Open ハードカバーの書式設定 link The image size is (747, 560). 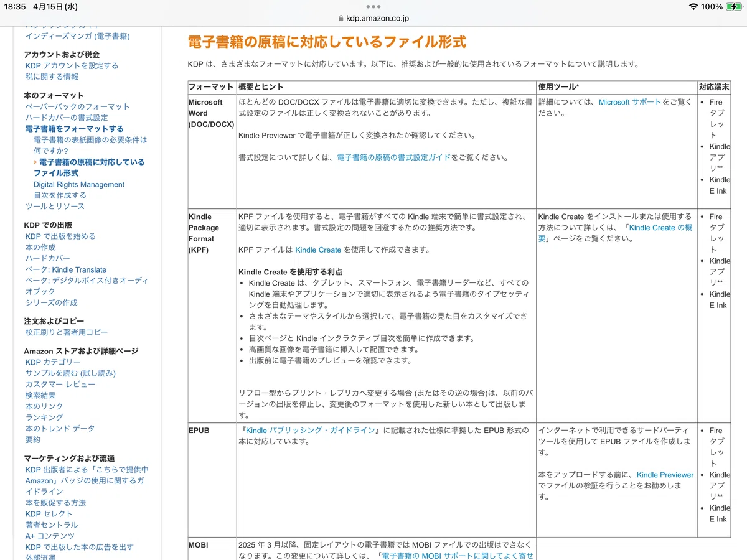pyautogui.click(x=67, y=118)
